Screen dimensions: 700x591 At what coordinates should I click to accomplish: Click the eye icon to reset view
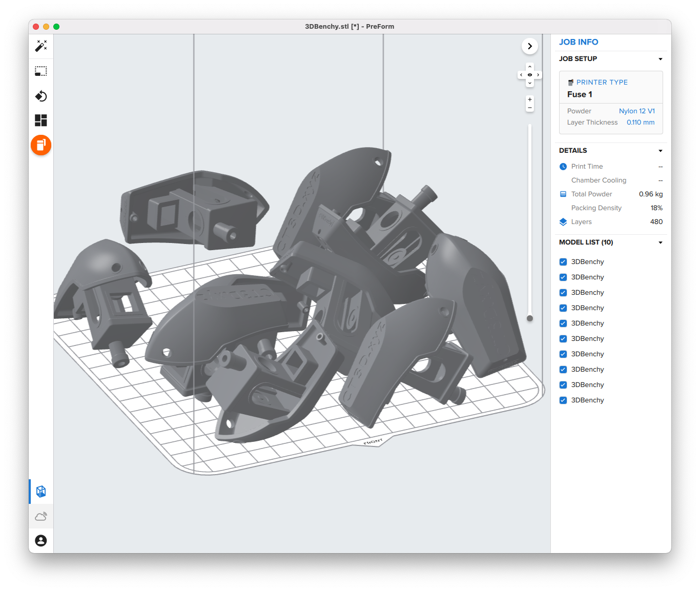point(530,75)
